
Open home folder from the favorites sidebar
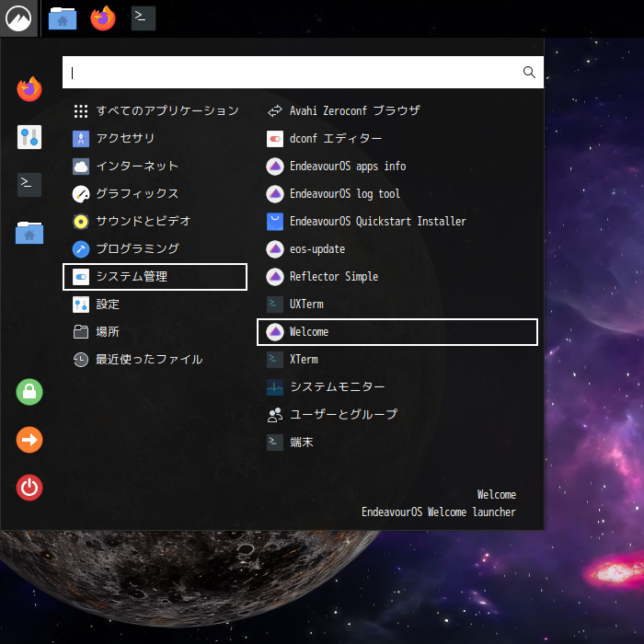[29, 233]
